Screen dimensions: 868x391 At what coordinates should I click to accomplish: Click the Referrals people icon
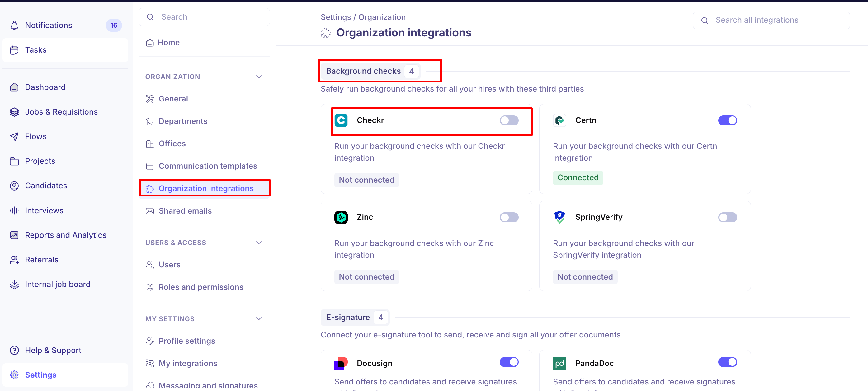pyautogui.click(x=14, y=260)
